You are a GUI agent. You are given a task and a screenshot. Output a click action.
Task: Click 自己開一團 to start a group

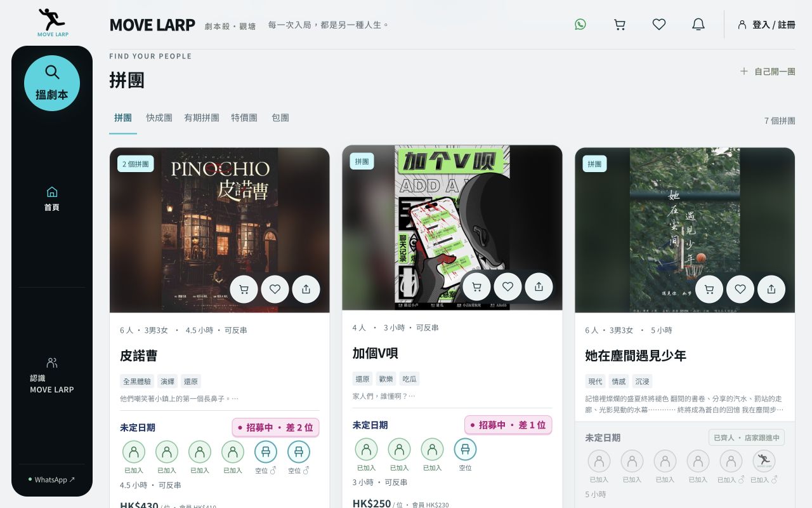[x=768, y=72]
